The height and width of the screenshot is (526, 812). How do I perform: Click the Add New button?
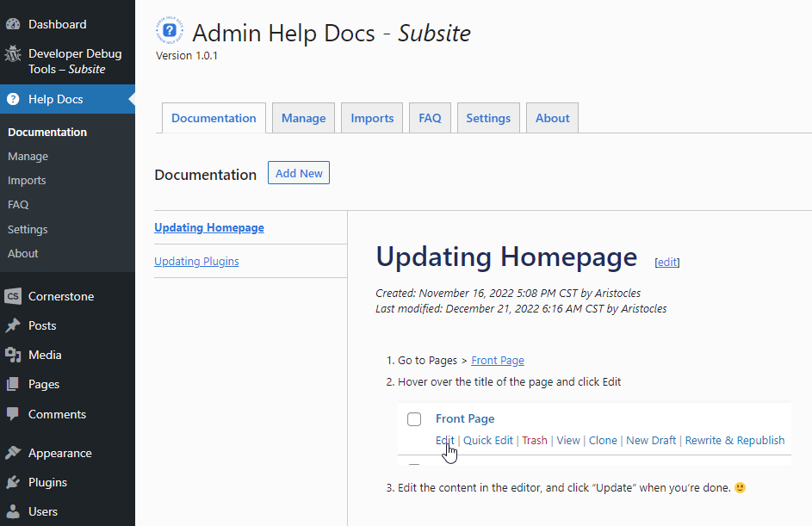(298, 172)
